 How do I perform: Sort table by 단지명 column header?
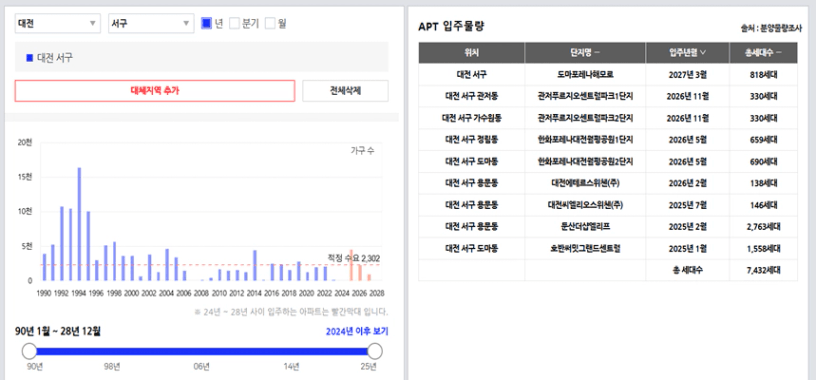(x=585, y=53)
